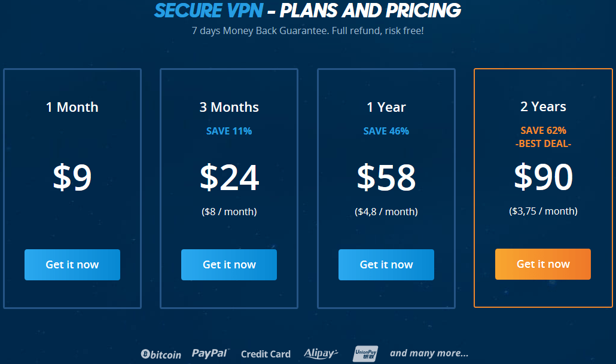This screenshot has height=364, width=616.
Task: Click Get it now for 1 Month plan
Action: point(72,264)
